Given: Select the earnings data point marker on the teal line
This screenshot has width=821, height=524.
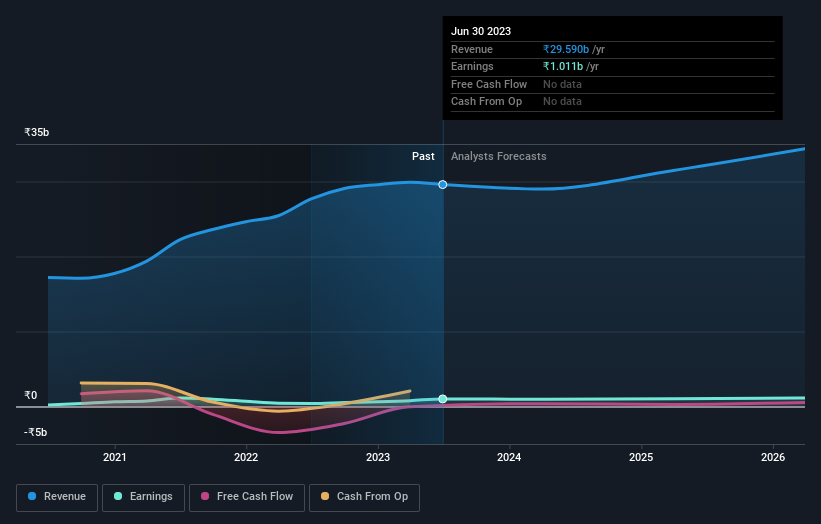Looking at the screenshot, I should click(x=442, y=399).
